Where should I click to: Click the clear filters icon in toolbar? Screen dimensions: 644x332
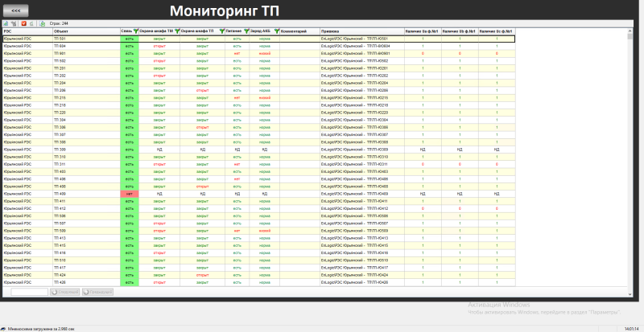(14, 23)
